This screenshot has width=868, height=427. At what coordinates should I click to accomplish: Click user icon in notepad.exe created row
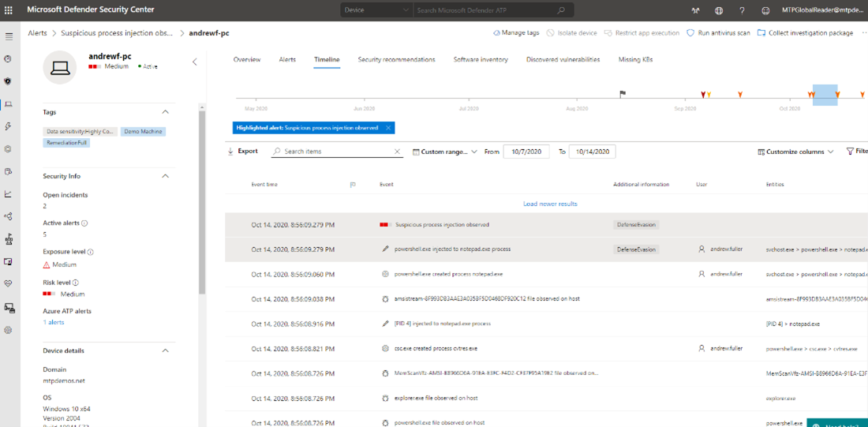(x=702, y=274)
